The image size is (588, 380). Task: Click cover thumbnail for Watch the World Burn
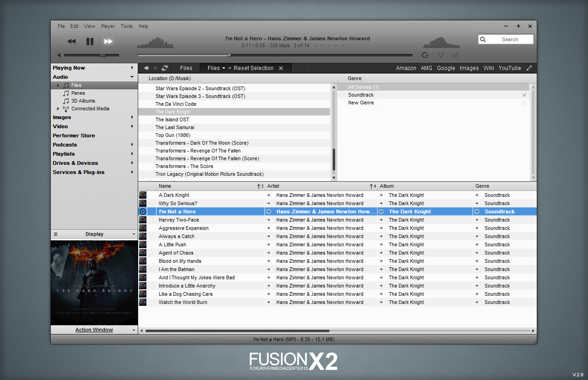point(143,302)
